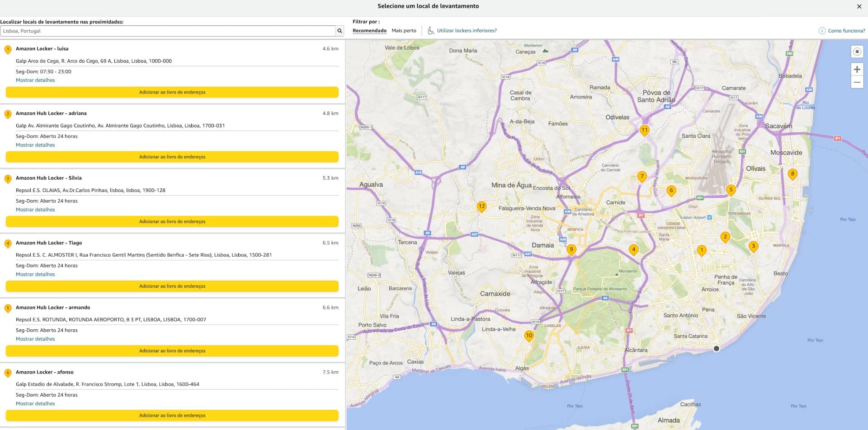This screenshot has width=868, height=430.
Task: Click the locate-me target button on map
Action: click(857, 51)
